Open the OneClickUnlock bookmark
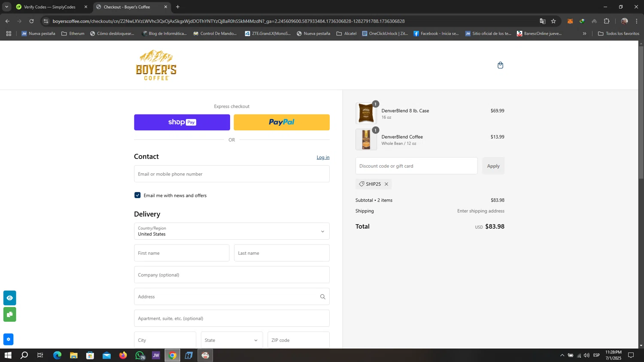 (385, 33)
